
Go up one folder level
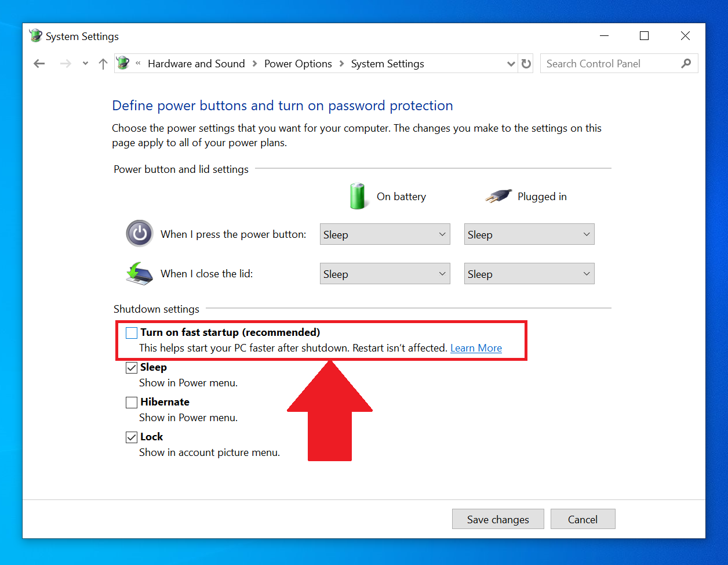pyautogui.click(x=103, y=63)
